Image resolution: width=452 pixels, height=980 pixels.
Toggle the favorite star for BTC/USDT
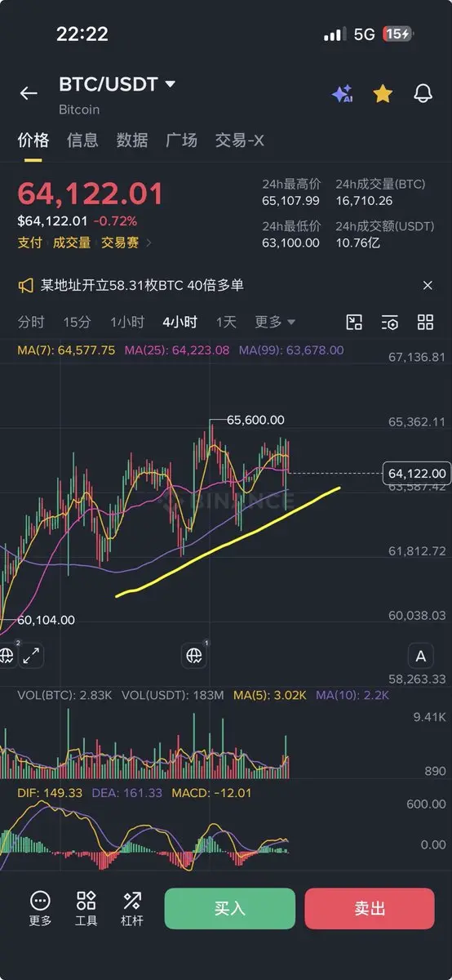[x=383, y=93]
